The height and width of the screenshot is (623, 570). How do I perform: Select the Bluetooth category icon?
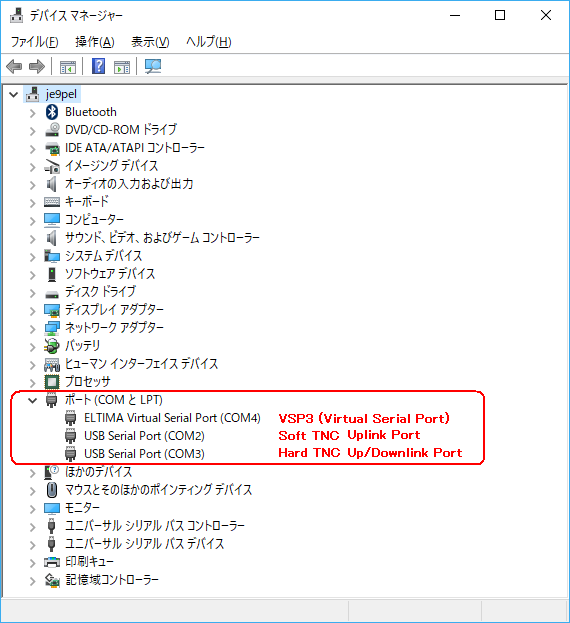52,112
